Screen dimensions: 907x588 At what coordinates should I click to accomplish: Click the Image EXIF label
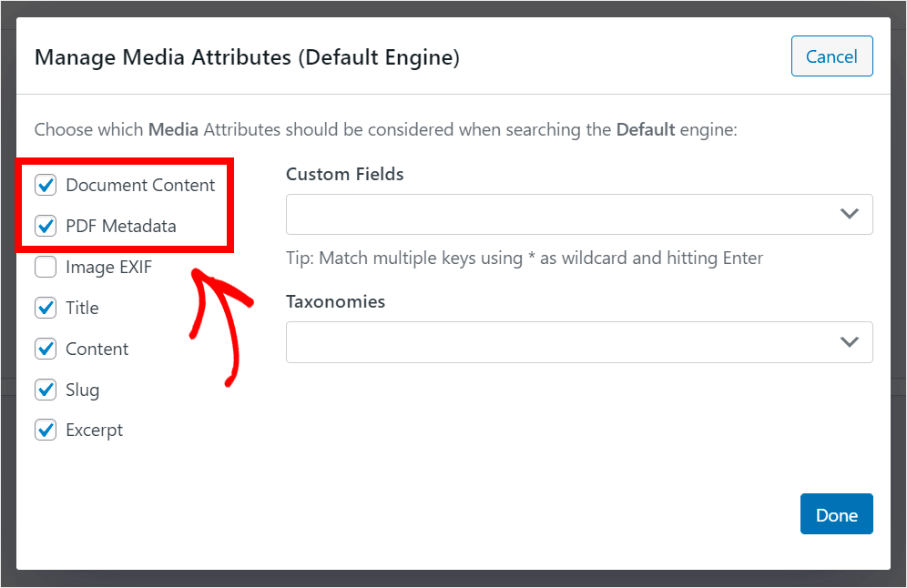point(108,267)
